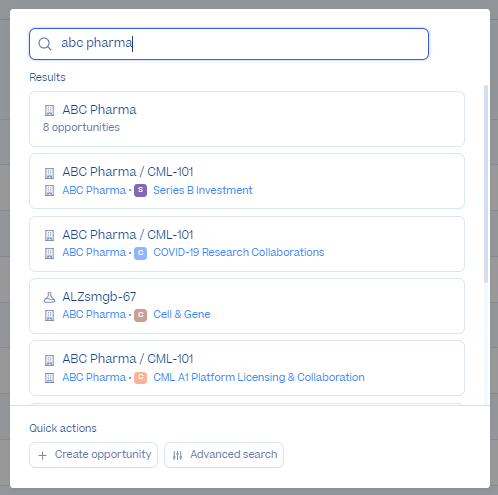The height and width of the screenshot is (495, 498).
Task: Click the Advanced search button
Action: pos(224,455)
